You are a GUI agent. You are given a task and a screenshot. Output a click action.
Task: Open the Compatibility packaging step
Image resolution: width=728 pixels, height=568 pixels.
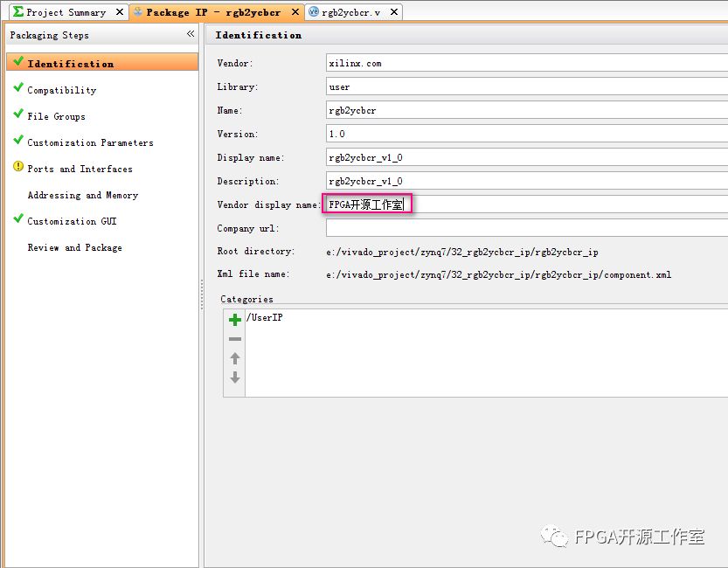61,90
